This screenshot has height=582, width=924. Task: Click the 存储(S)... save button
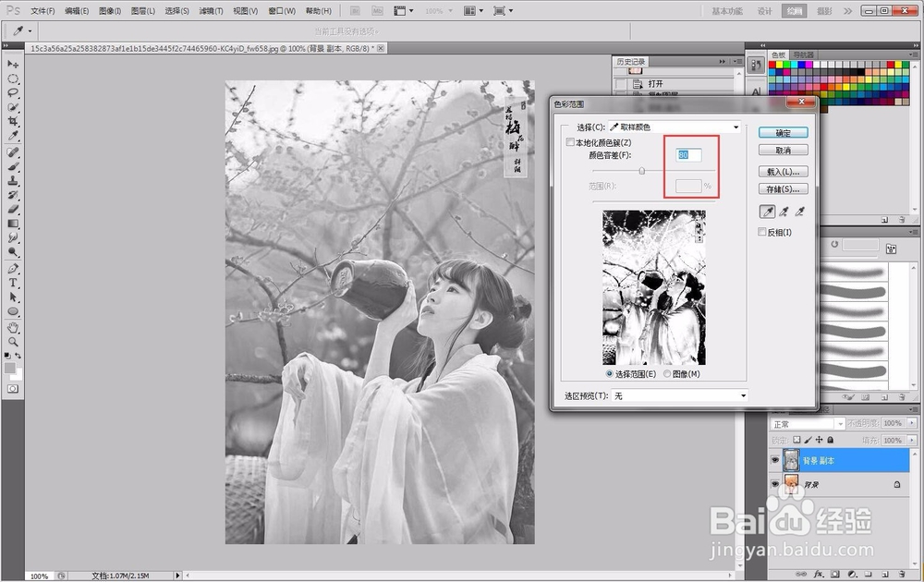[784, 189]
